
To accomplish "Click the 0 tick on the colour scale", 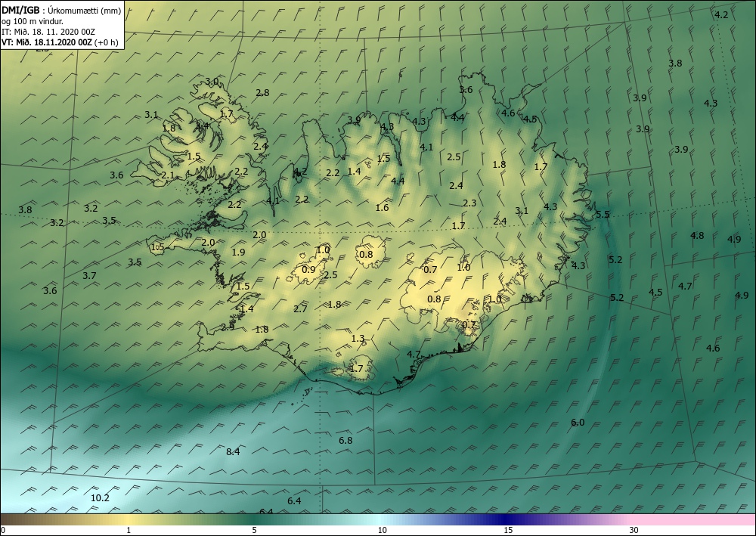I will [x=3, y=530].
